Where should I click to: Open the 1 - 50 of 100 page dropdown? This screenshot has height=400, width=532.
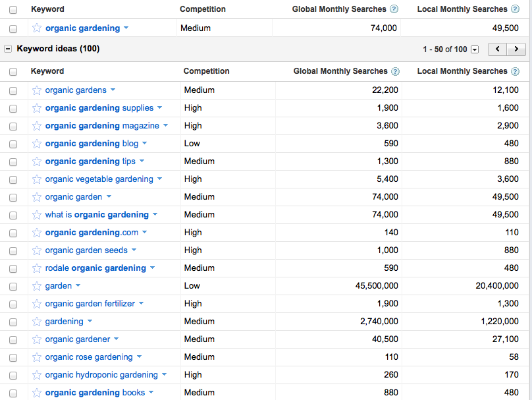(475, 49)
